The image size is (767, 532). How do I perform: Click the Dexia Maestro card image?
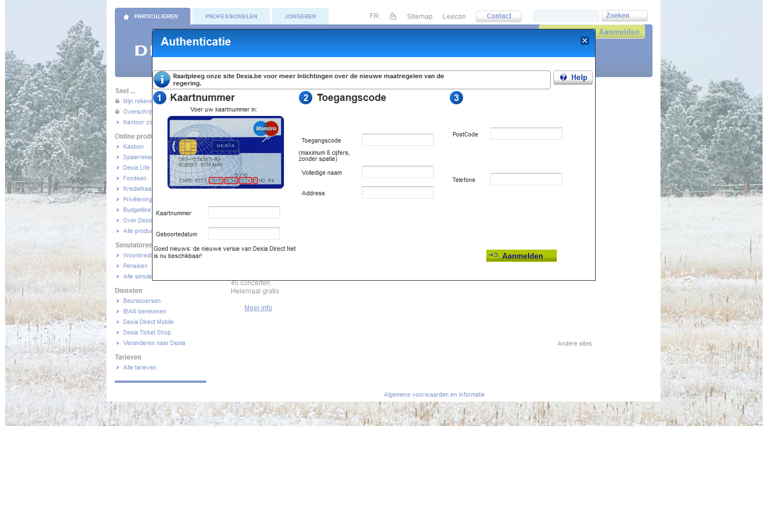coord(226,153)
